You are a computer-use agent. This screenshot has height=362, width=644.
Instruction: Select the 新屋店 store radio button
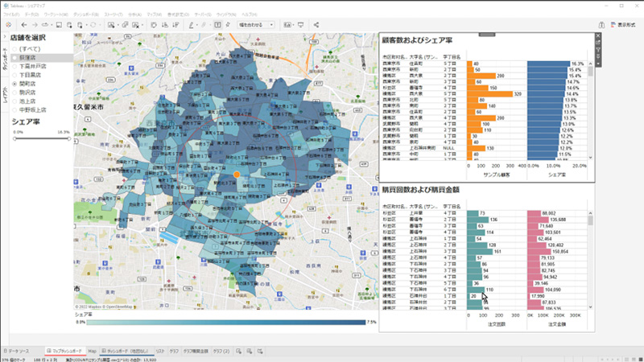pyautogui.click(x=15, y=58)
